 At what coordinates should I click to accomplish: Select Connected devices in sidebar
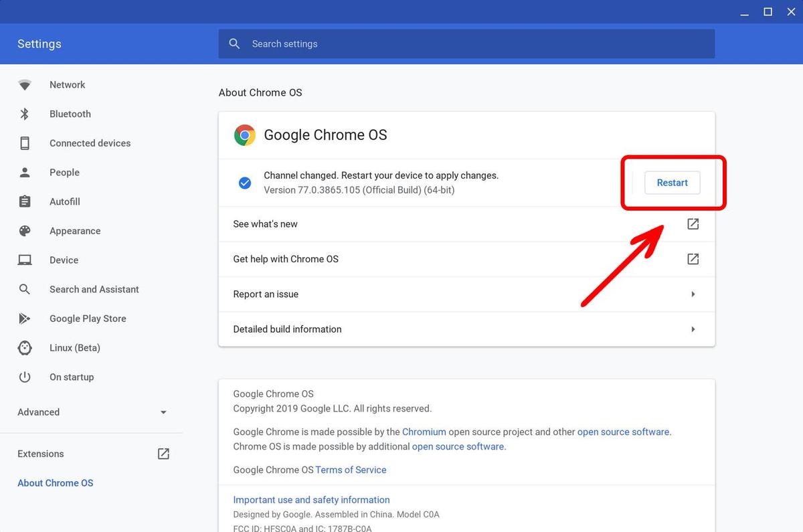tap(90, 143)
